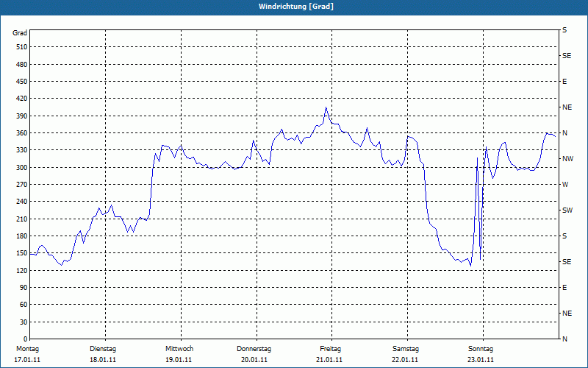Click the Samstag day label
Screen dimensions: 588x368
[x=406, y=349]
